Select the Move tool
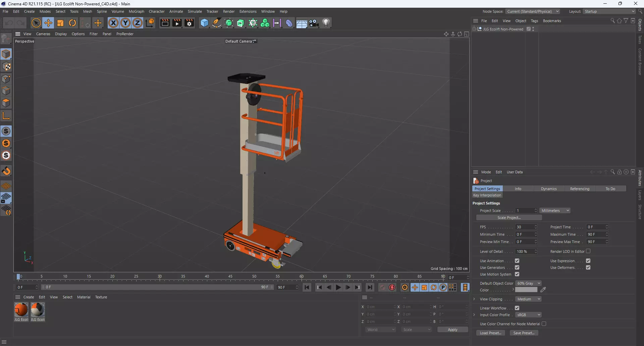The image size is (644, 346). (48, 23)
